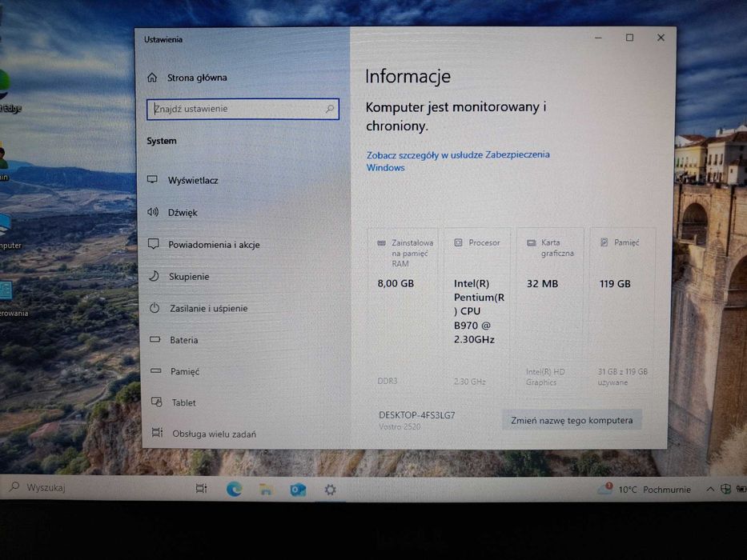Click the Vostro 2520 model text
This screenshot has height=560, width=747.
(400, 426)
